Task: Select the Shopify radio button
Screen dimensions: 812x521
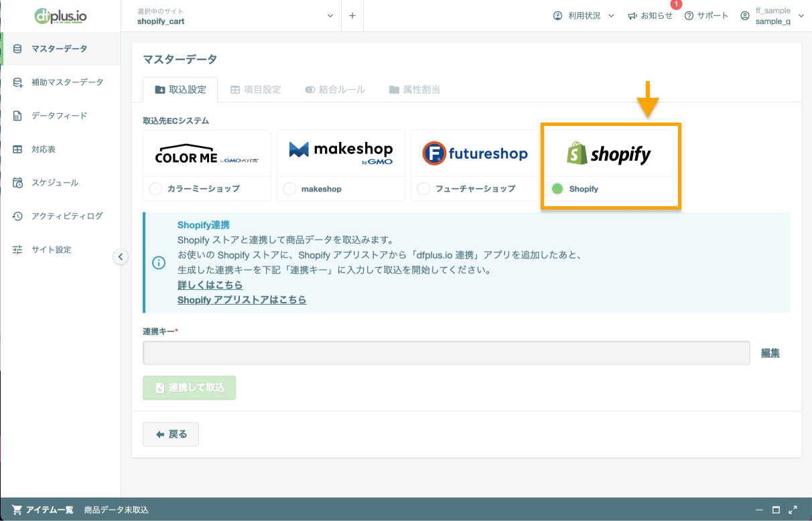Action: (557, 189)
